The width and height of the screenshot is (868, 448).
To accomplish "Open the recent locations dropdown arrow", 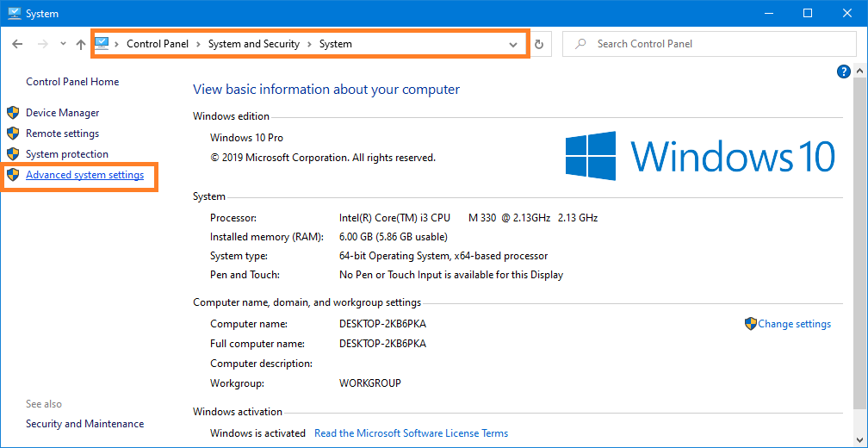I will click(x=63, y=44).
